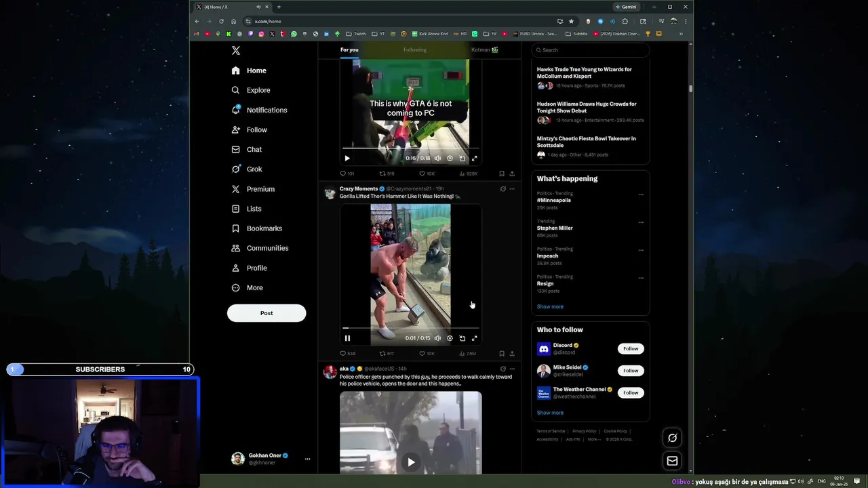868x488 pixels.
Task: Open Notifications
Action: coord(259,110)
